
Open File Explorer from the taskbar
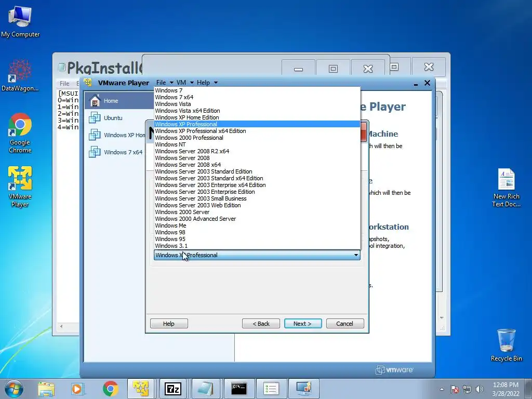pyautogui.click(x=46, y=389)
